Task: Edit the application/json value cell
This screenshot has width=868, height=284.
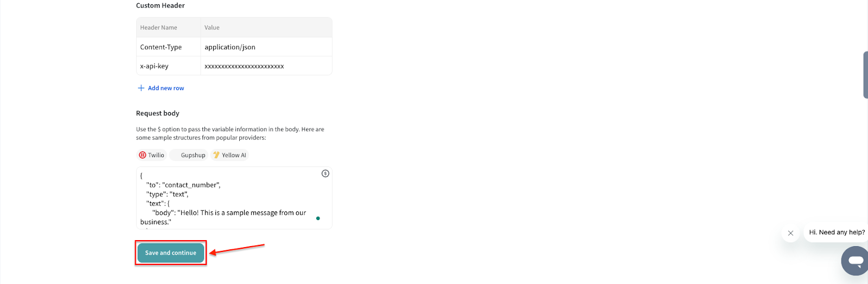Action: (230, 47)
